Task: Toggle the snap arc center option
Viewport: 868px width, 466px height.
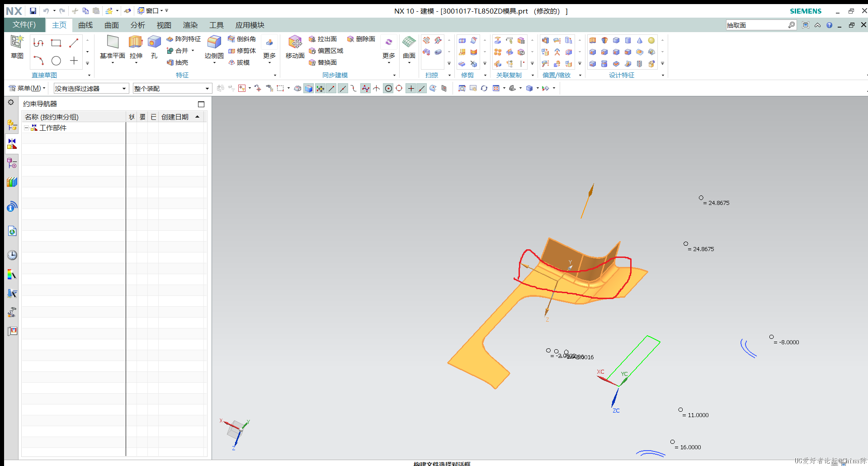Action: point(388,88)
